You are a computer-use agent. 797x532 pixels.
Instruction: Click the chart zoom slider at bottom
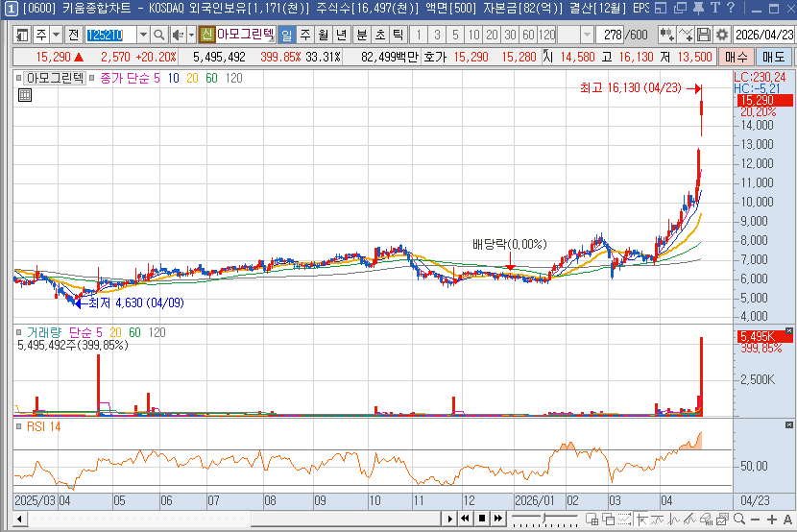(544, 519)
